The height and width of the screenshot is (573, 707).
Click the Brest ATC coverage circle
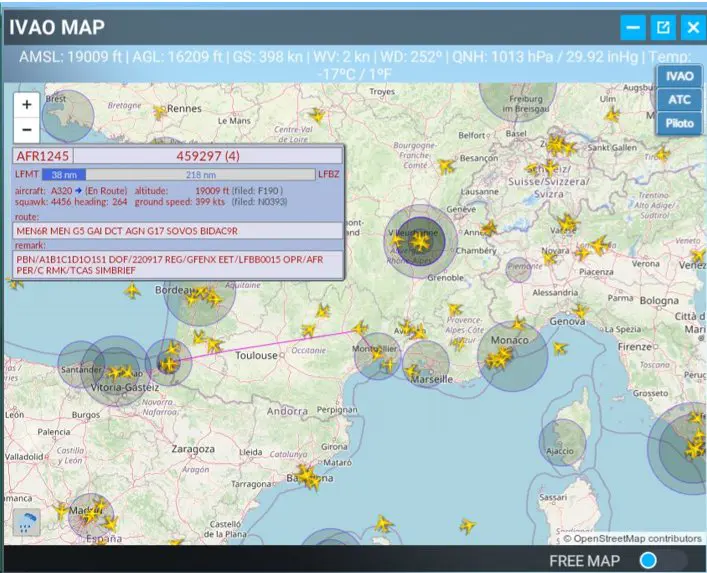click(68, 116)
